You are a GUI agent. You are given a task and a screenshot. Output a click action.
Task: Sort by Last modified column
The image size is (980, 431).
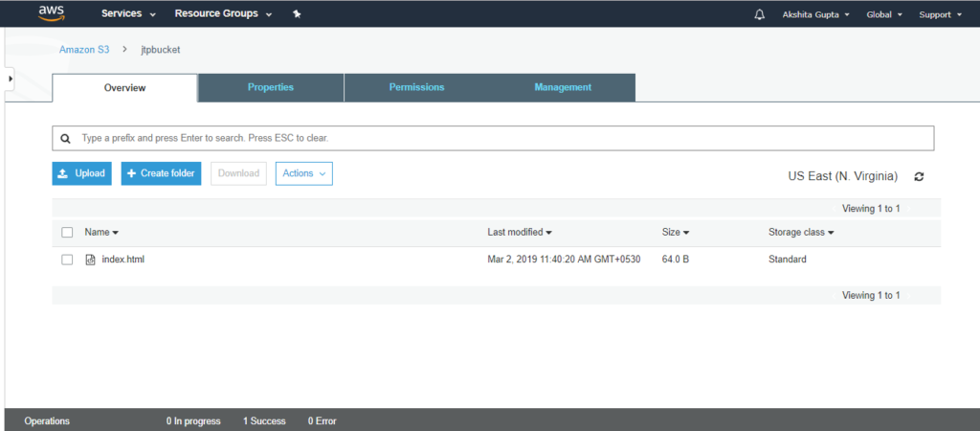point(520,232)
